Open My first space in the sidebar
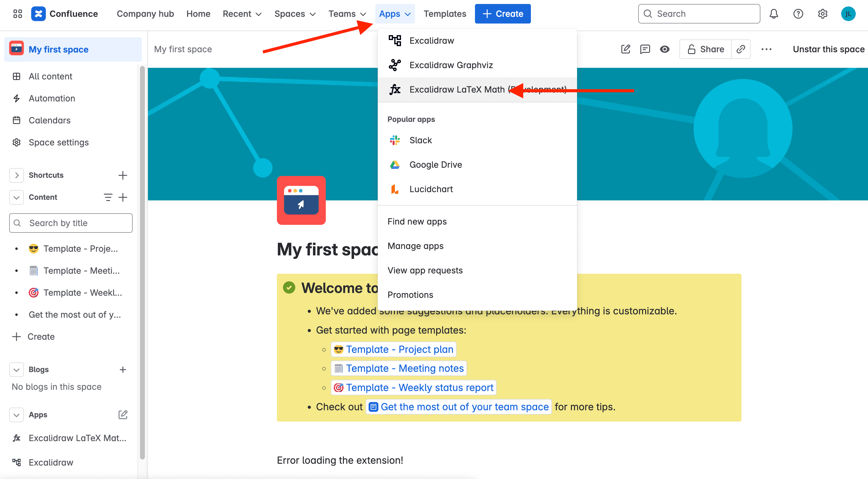Viewport: 868px width, 479px height. pyautogui.click(x=73, y=49)
